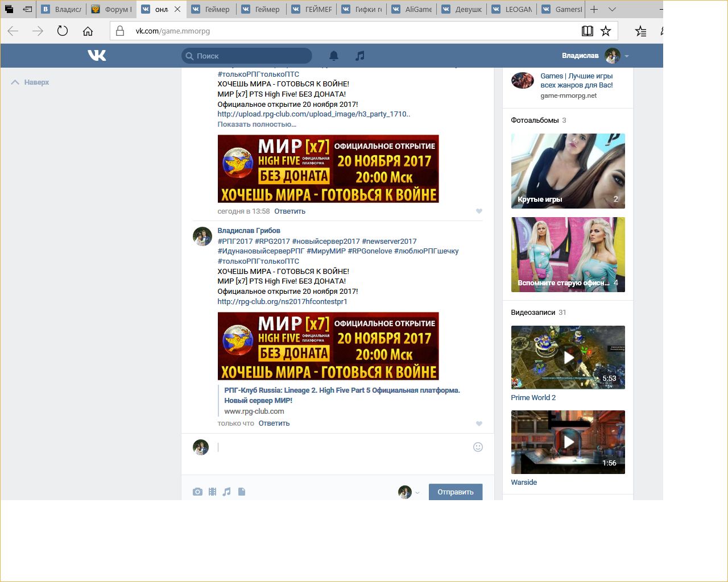Open the emoji smiley picker

tap(478, 447)
